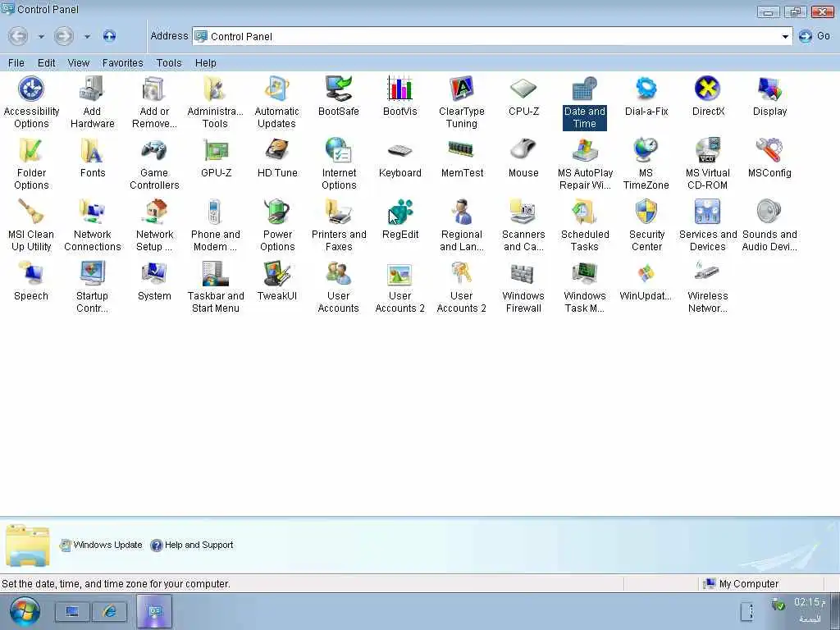Viewport: 840px width, 630px height.
Task: Select HD Tune icon
Action: coord(276,151)
